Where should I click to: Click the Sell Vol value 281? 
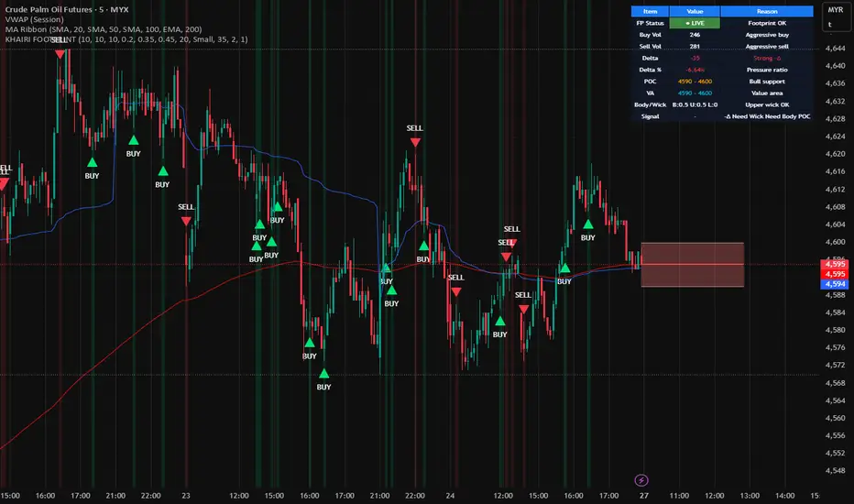[x=695, y=47]
